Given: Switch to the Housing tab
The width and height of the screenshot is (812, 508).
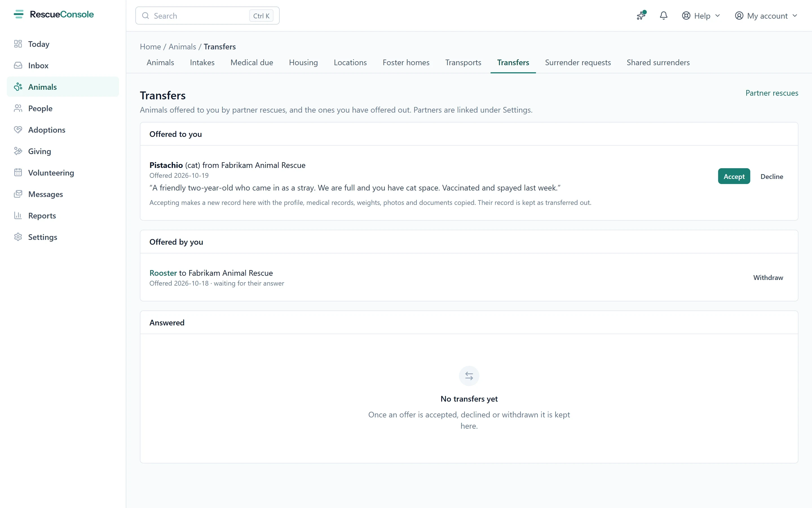Looking at the screenshot, I should tap(303, 62).
